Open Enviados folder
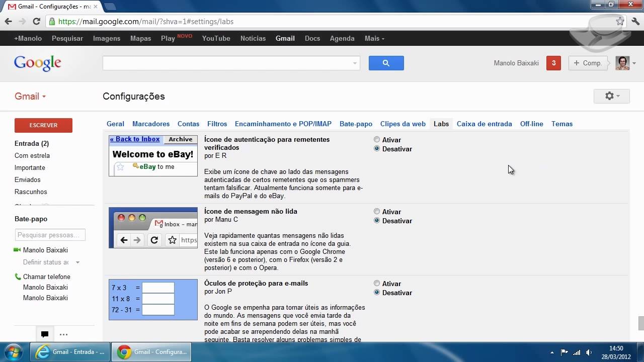 28,179
